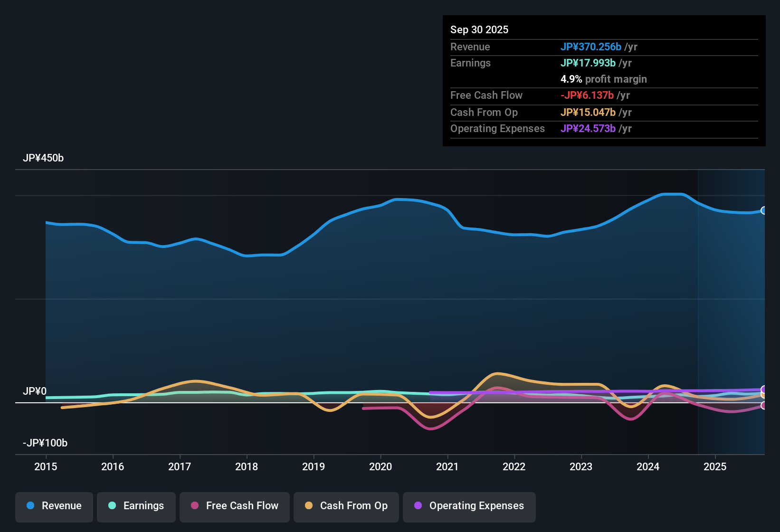The width and height of the screenshot is (780, 532).
Task: Click the orange Cash From Op legend dot
Action: point(309,506)
